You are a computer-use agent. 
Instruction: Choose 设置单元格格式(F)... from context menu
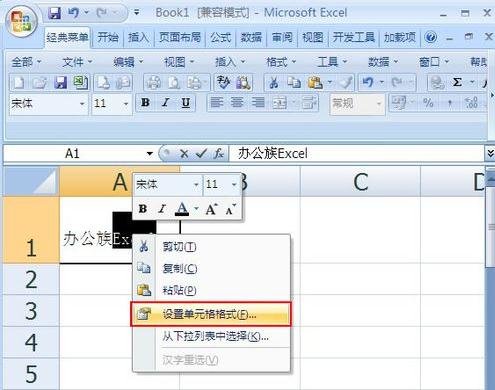point(211,314)
